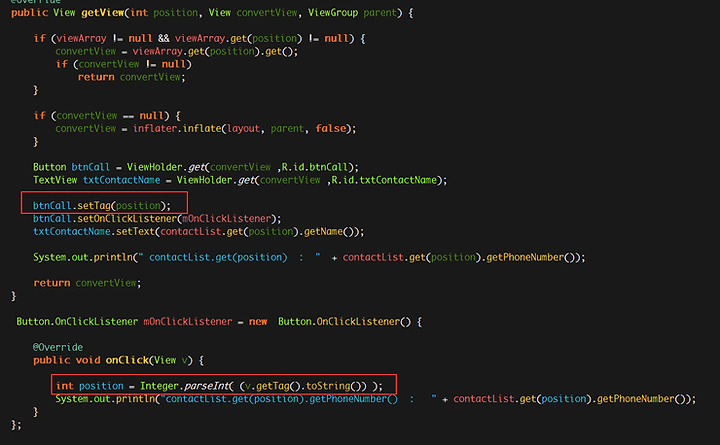Click the 'int position = Integer.parseInt' line

pos(219,386)
